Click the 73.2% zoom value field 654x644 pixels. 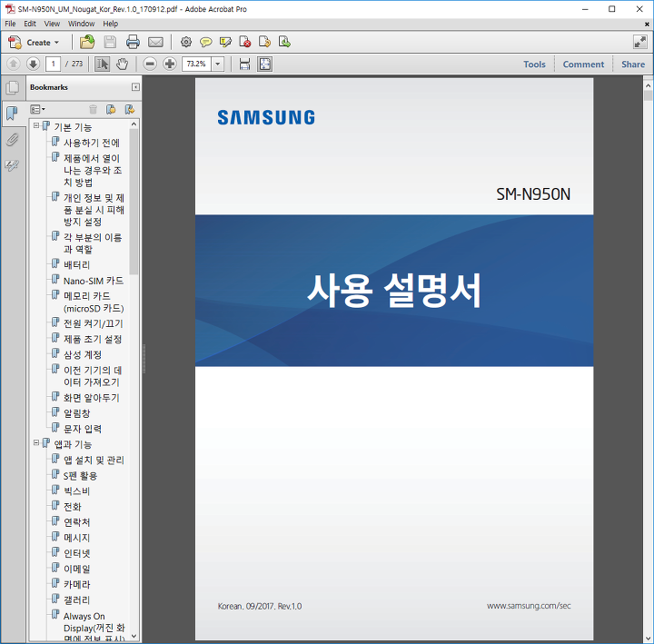click(x=196, y=64)
